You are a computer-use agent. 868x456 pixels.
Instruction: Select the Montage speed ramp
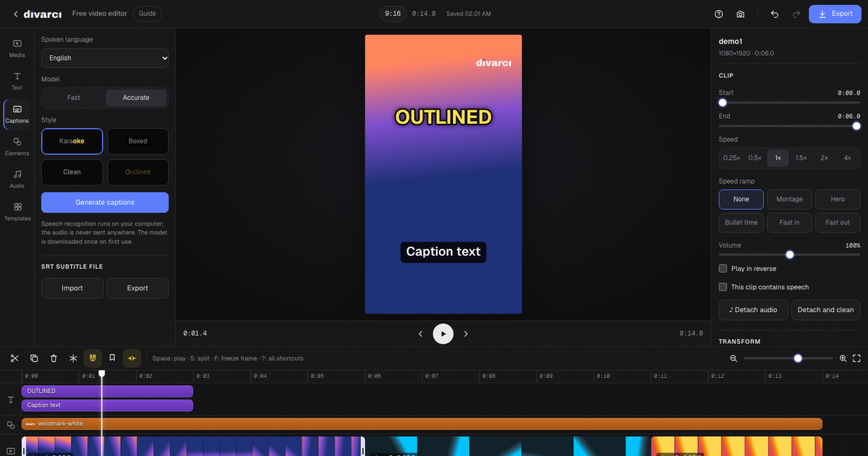tap(789, 199)
